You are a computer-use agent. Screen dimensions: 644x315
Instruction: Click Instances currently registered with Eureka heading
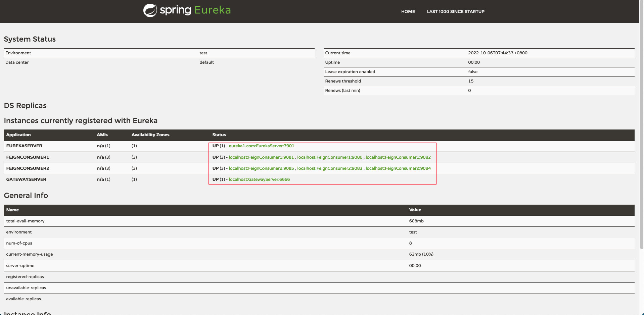point(81,120)
